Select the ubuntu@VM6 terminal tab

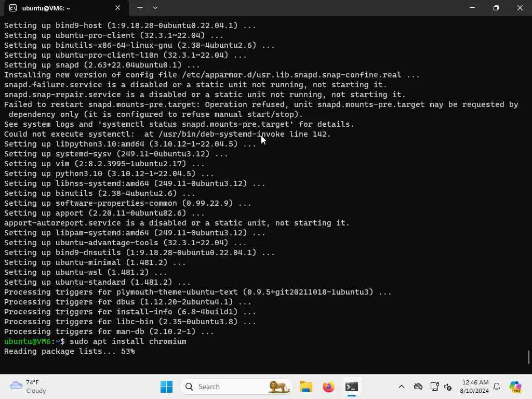click(x=66, y=8)
